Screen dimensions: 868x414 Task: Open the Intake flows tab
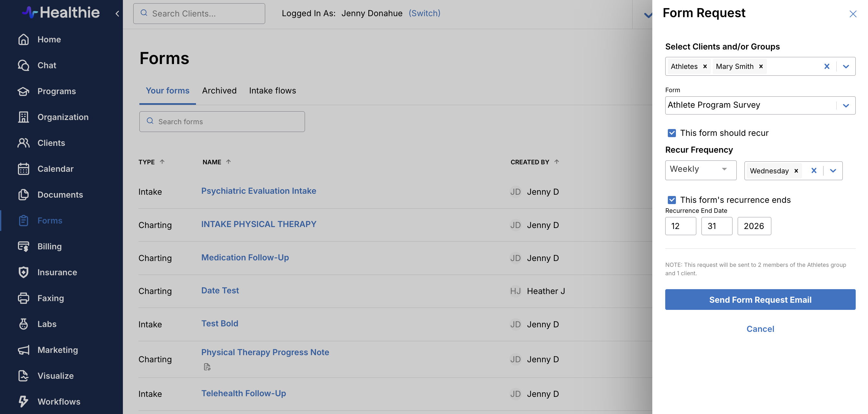pyautogui.click(x=272, y=91)
